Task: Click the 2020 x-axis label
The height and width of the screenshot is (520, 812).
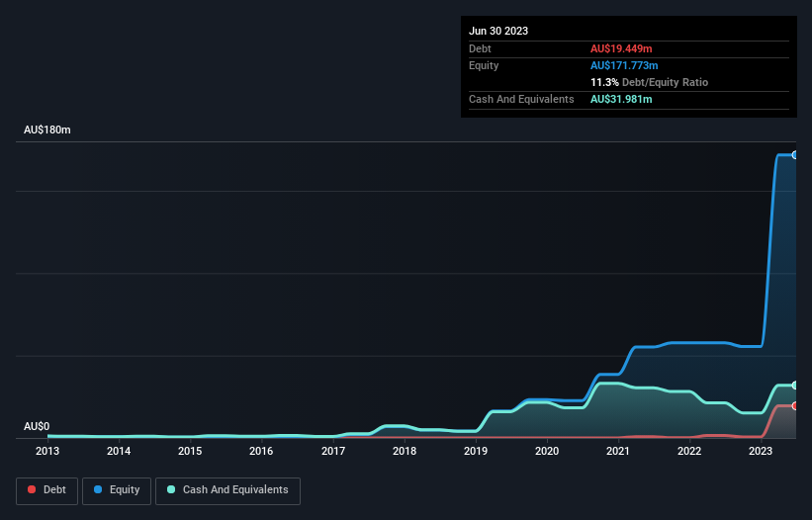Action: point(547,451)
